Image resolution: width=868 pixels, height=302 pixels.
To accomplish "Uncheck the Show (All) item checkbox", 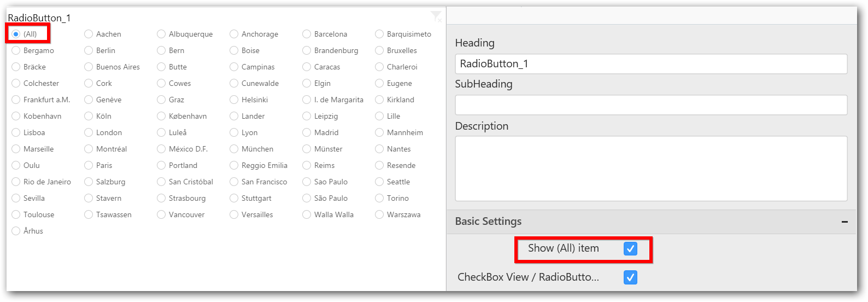I will tap(630, 249).
